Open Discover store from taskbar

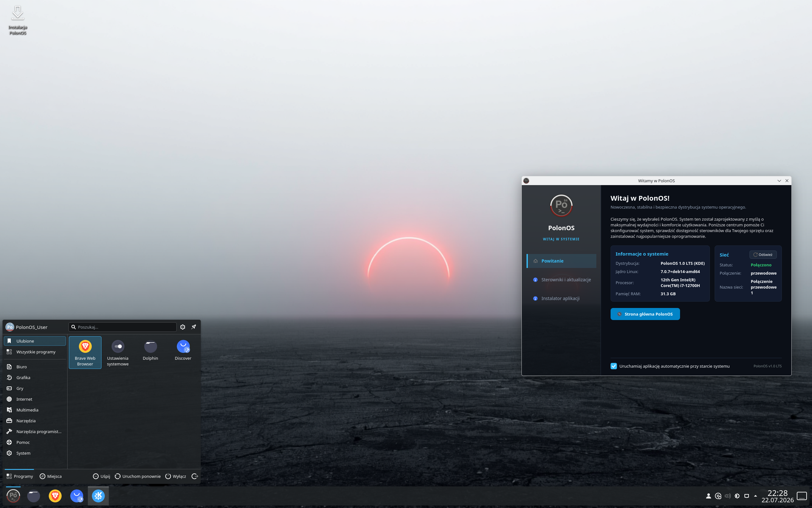point(76,496)
